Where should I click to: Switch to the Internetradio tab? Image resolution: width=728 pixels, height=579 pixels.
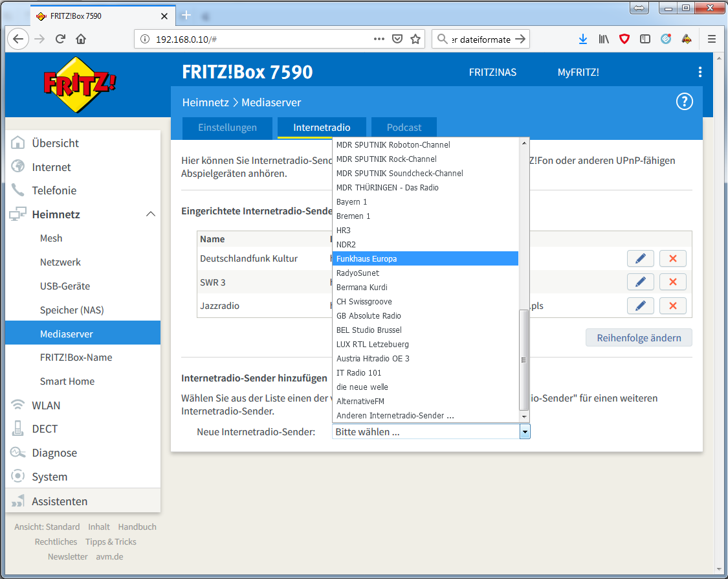point(322,128)
